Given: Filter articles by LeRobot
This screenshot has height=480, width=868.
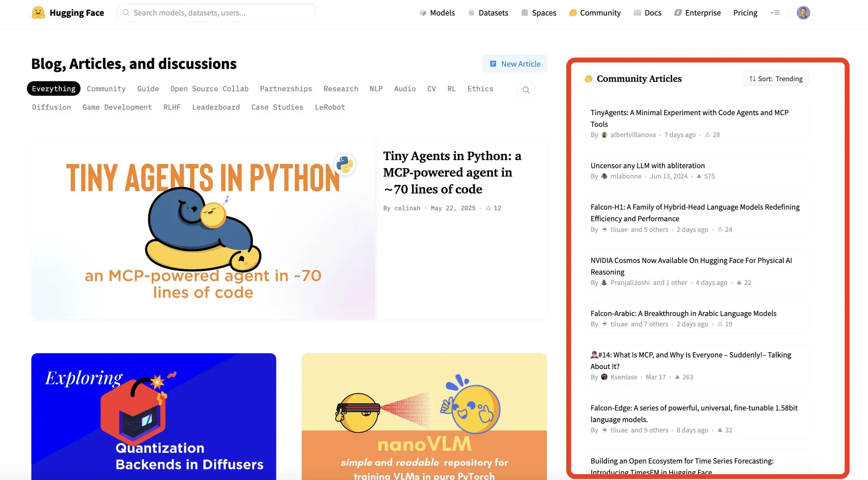Looking at the screenshot, I should (330, 107).
